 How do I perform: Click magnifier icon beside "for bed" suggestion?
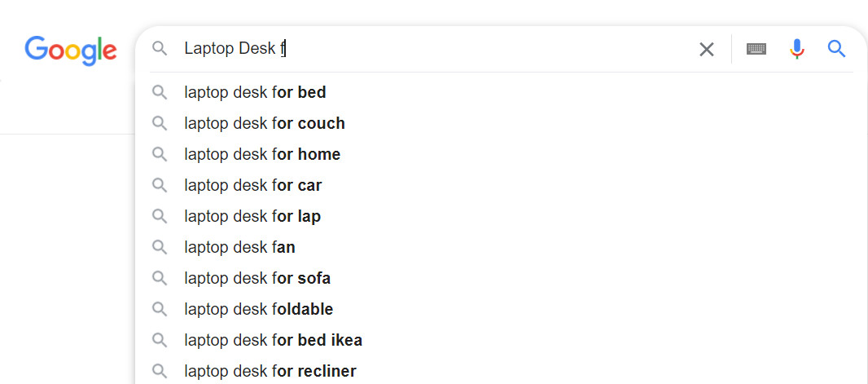[160, 92]
